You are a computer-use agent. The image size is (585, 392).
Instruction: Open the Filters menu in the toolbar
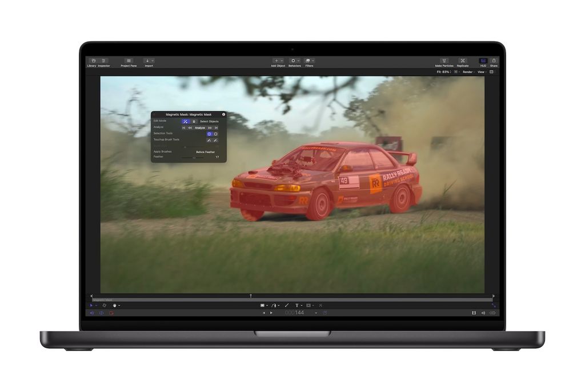pos(313,61)
